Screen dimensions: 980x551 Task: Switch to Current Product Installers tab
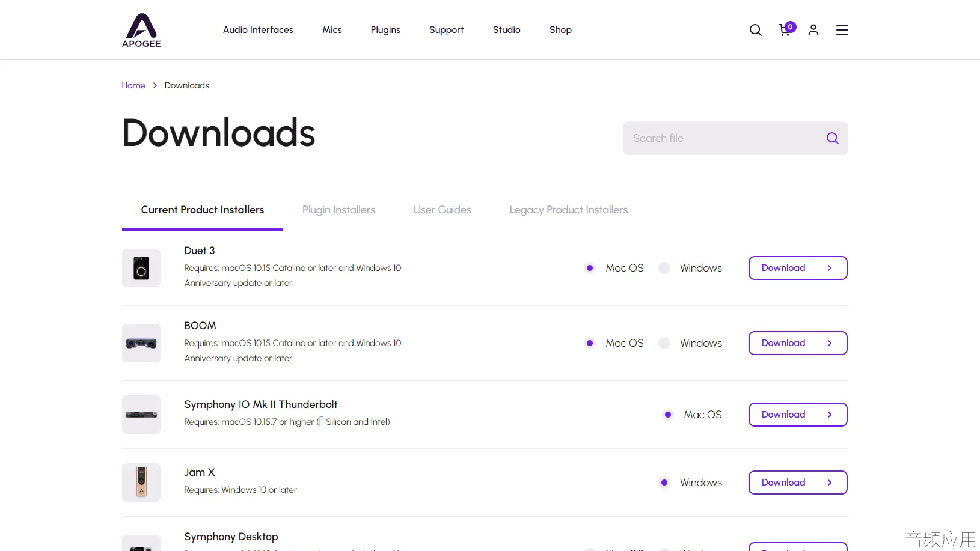(x=203, y=210)
